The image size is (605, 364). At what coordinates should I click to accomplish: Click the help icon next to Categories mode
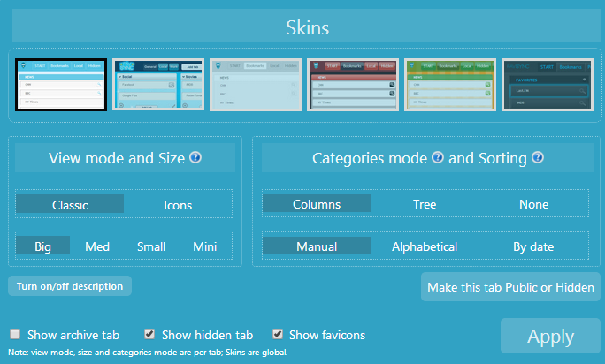pyautogui.click(x=437, y=158)
